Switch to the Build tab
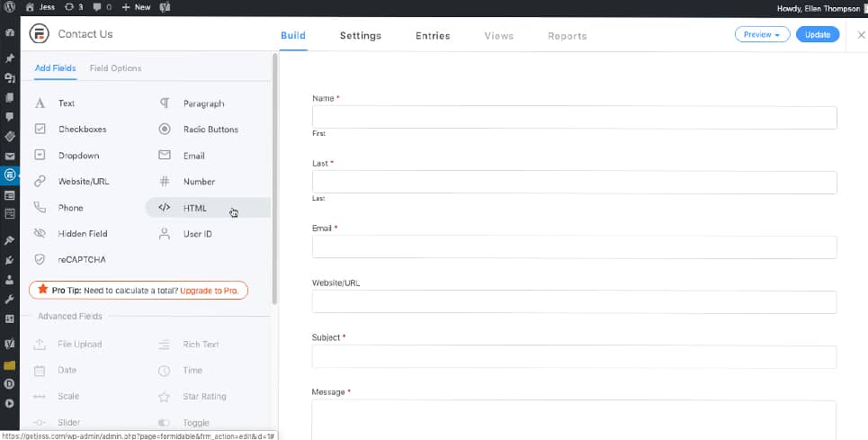 pyautogui.click(x=293, y=35)
